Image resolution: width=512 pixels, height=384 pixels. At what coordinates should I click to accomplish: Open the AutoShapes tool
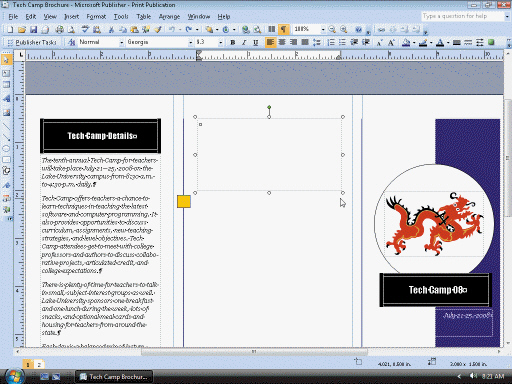(x=6, y=171)
